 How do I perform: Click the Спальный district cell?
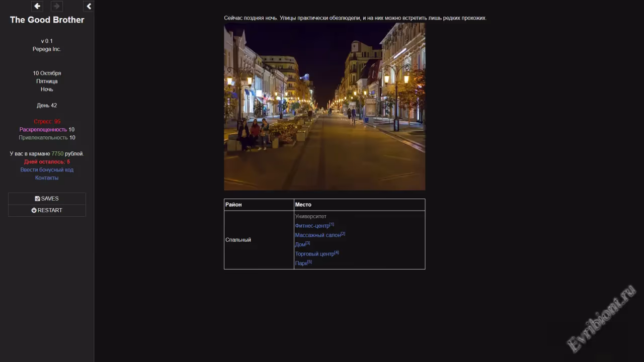(238, 240)
